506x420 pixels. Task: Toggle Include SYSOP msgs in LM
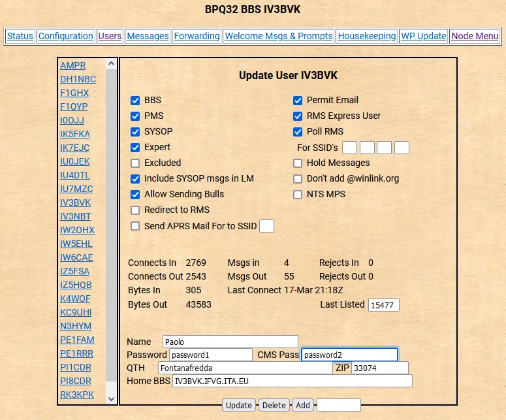tap(135, 179)
